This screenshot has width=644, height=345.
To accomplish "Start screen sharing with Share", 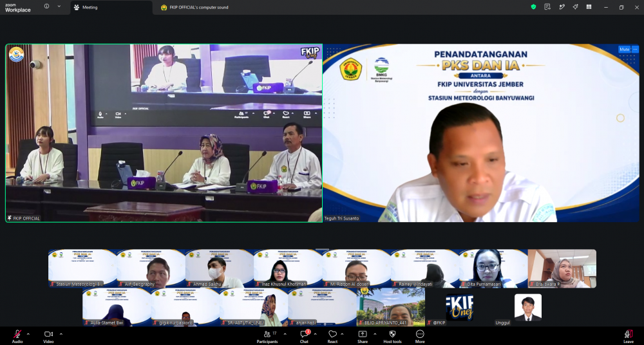I will click(363, 336).
